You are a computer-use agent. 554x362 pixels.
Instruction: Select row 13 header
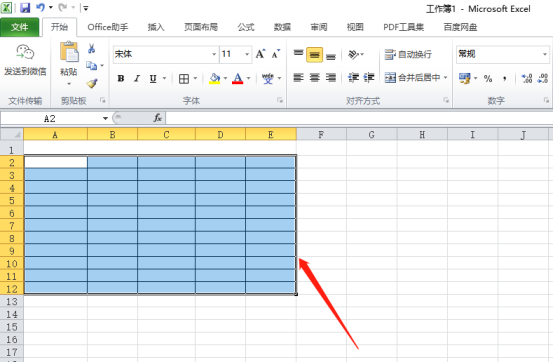(12, 302)
